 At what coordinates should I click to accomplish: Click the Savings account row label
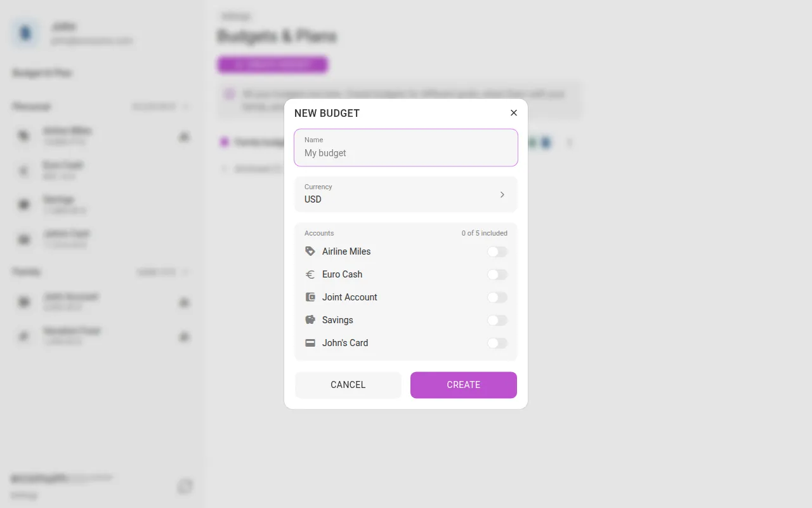pyautogui.click(x=337, y=320)
